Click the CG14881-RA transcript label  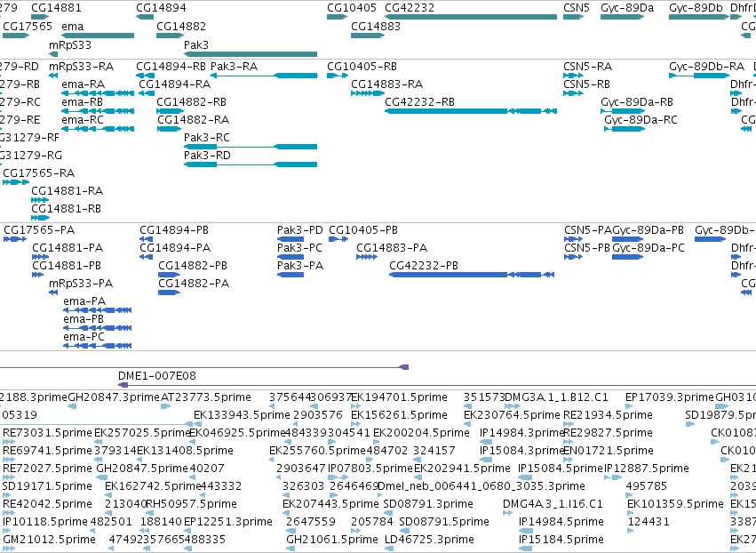point(67,190)
